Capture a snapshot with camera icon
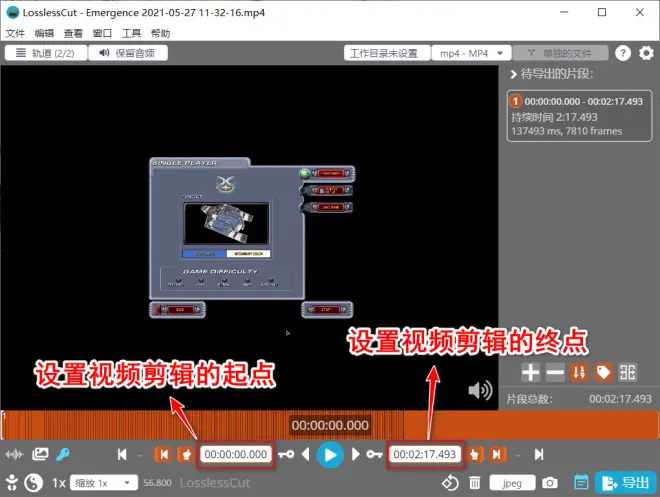 [x=550, y=483]
